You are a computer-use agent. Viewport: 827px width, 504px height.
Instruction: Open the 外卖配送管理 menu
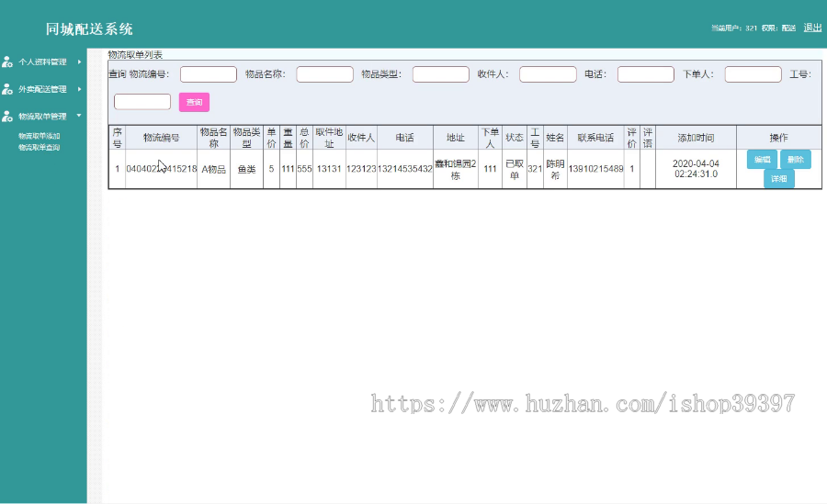click(x=42, y=89)
